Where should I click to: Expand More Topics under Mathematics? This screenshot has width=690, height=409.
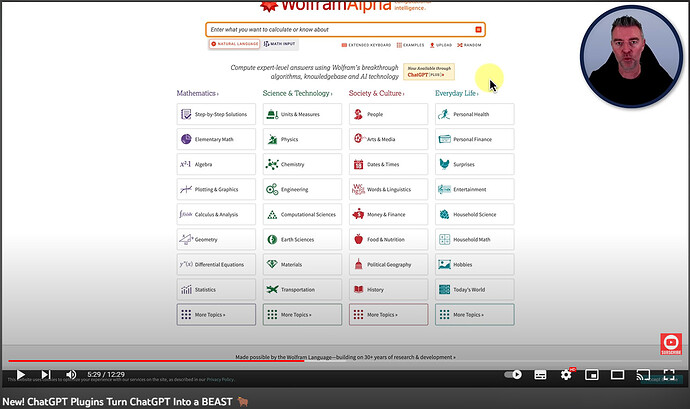pos(216,315)
